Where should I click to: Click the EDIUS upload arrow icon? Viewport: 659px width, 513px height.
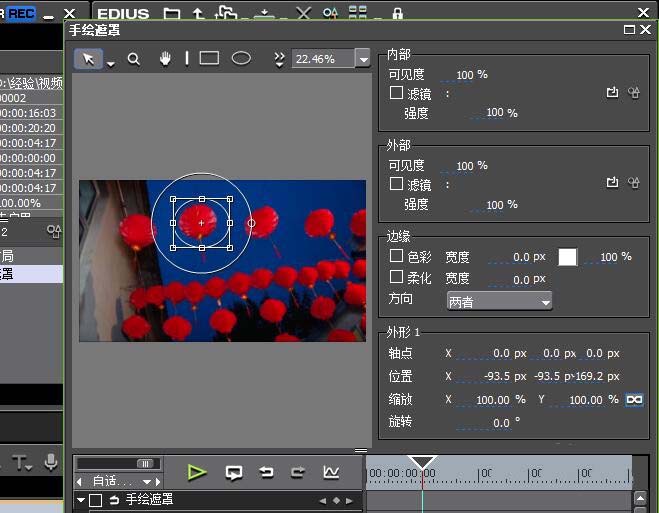198,13
